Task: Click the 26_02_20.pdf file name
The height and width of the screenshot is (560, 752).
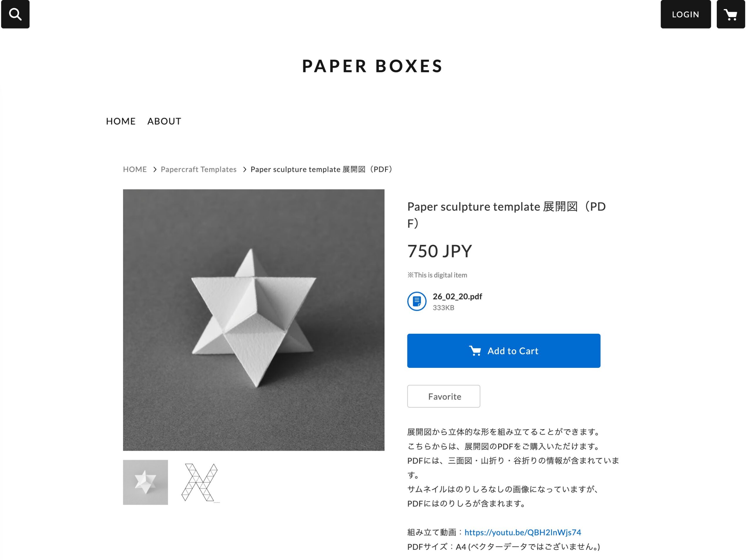Action: coord(457,296)
